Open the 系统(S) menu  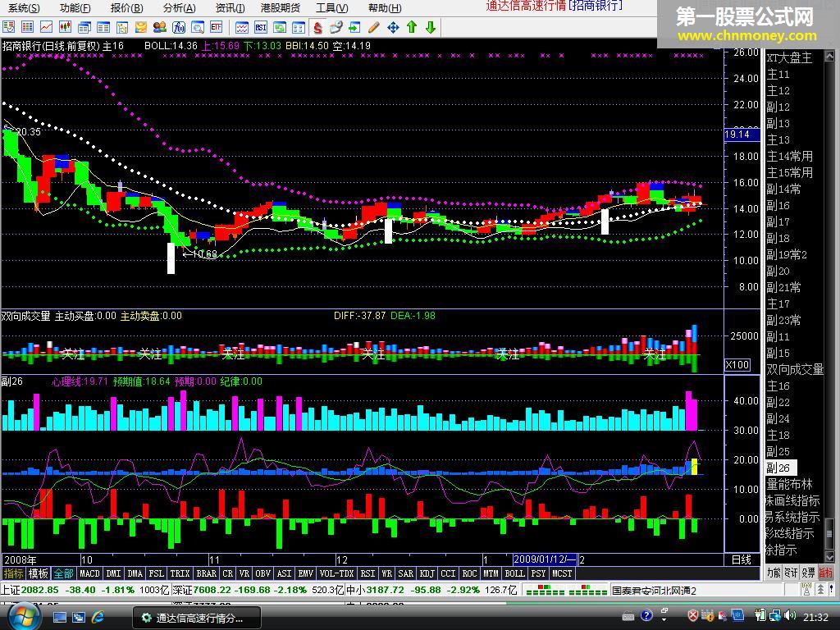coord(24,8)
